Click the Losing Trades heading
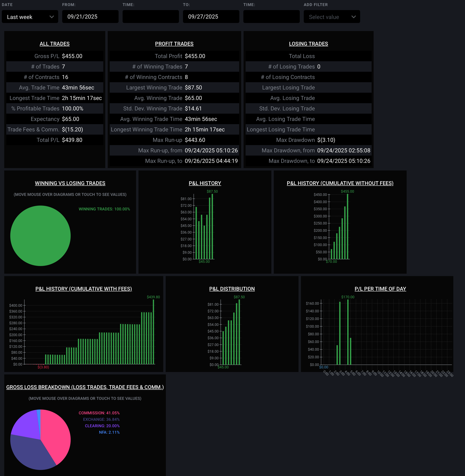Screen dimensions: 465x476 308,44
